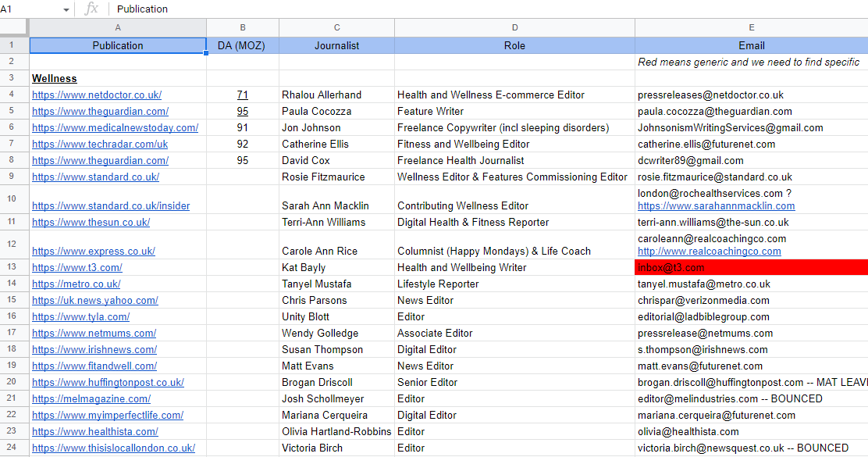Image resolution: width=868 pixels, height=457 pixels.
Task: Open the huffingtonpost.co.uk link
Action: (108, 382)
